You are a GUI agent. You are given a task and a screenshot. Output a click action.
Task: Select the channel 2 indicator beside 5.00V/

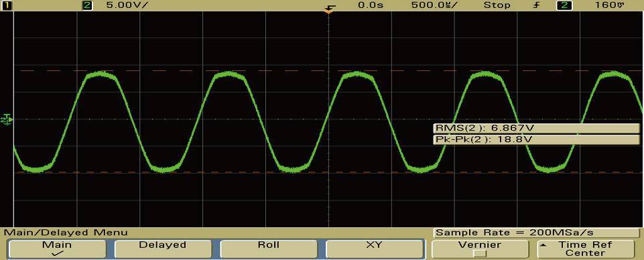88,5
